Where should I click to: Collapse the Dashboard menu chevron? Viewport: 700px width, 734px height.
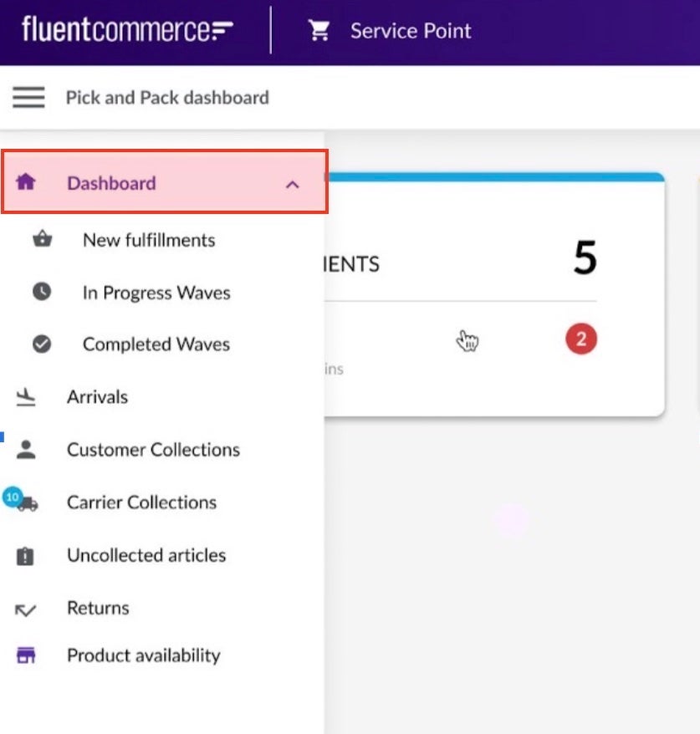point(292,184)
